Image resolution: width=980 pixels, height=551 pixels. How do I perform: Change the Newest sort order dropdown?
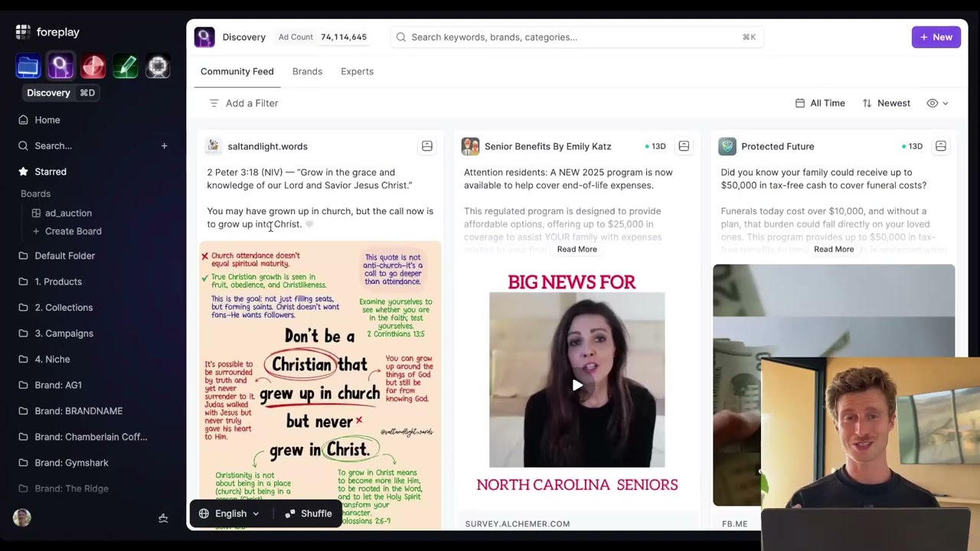point(886,103)
